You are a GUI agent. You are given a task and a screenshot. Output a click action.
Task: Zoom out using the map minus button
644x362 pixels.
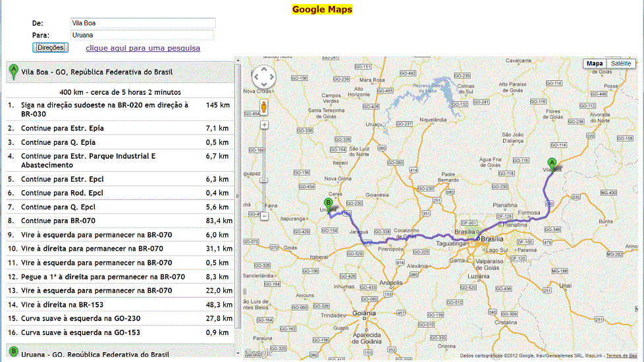pyautogui.click(x=264, y=216)
